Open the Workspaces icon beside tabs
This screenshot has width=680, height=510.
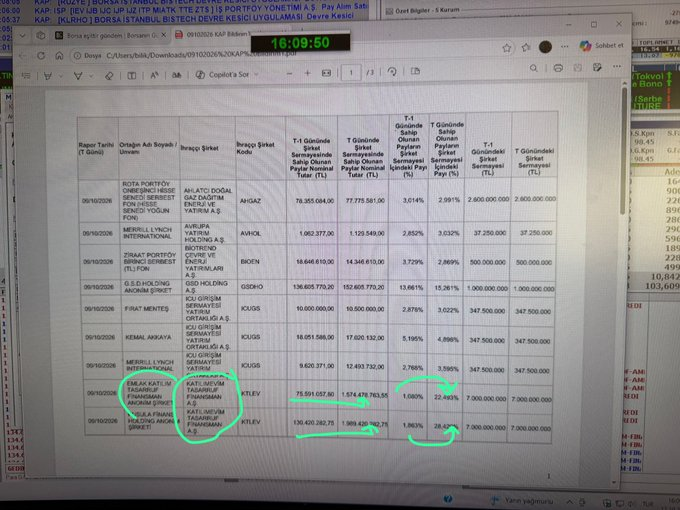(41, 36)
